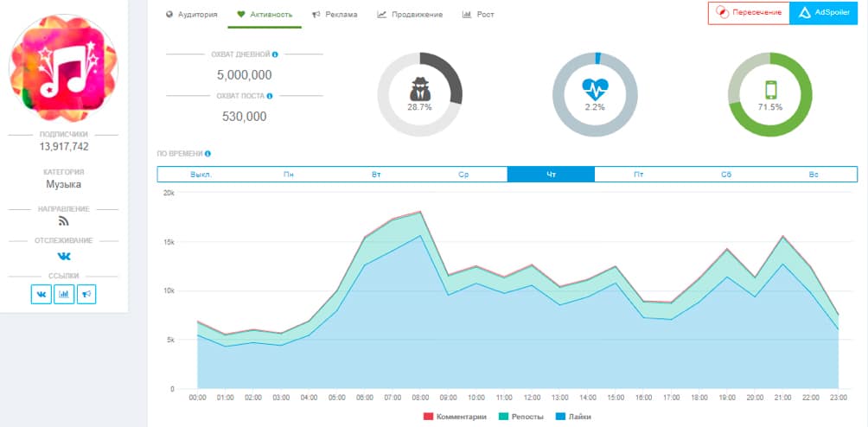This screenshot has width=868, height=427.
Task: Open the bar chart statistics link icon
Action: coord(64,295)
